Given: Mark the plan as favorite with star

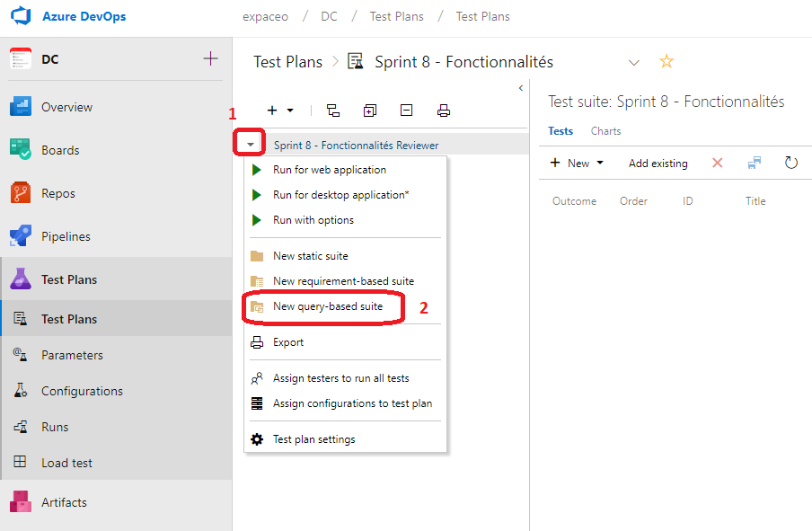Looking at the screenshot, I should click(x=666, y=62).
